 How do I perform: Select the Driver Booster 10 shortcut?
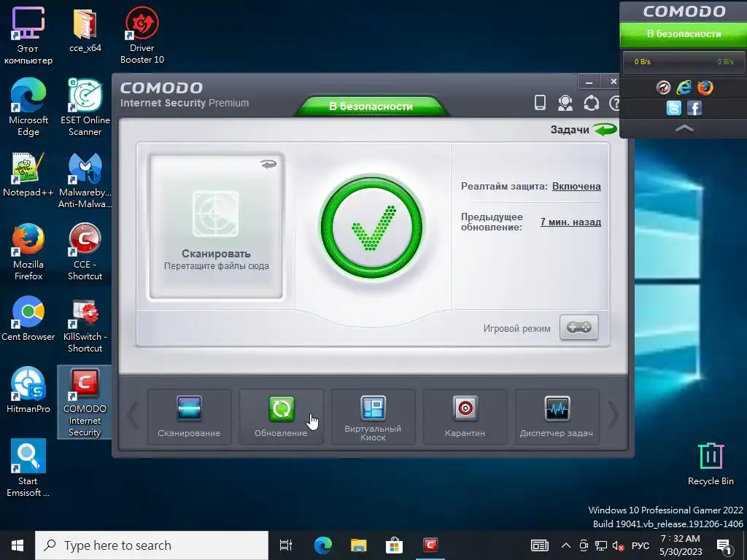coord(142,36)
